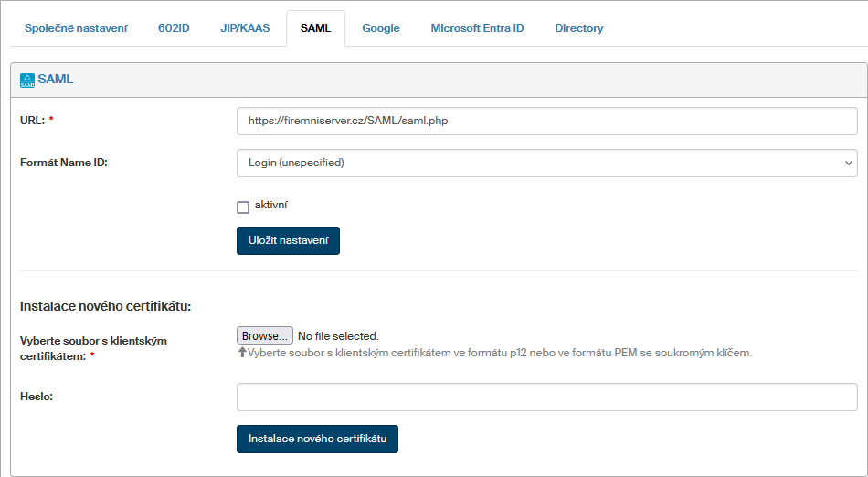Screen dimensions: 868x477
Task: Click the 'Formát Name ID:' label
Action: click(x=64, y=163)
